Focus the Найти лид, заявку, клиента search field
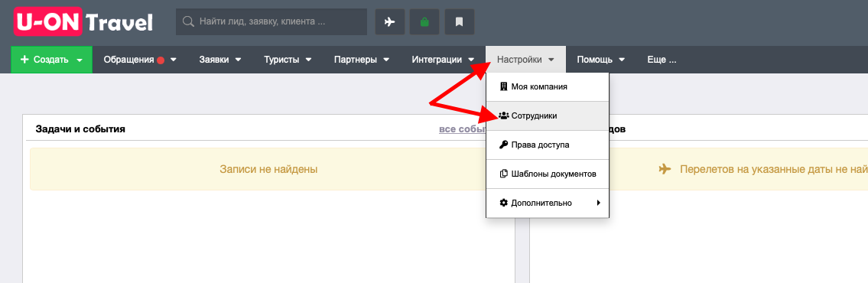The image size is (868, 283). (x=271, y=21)
